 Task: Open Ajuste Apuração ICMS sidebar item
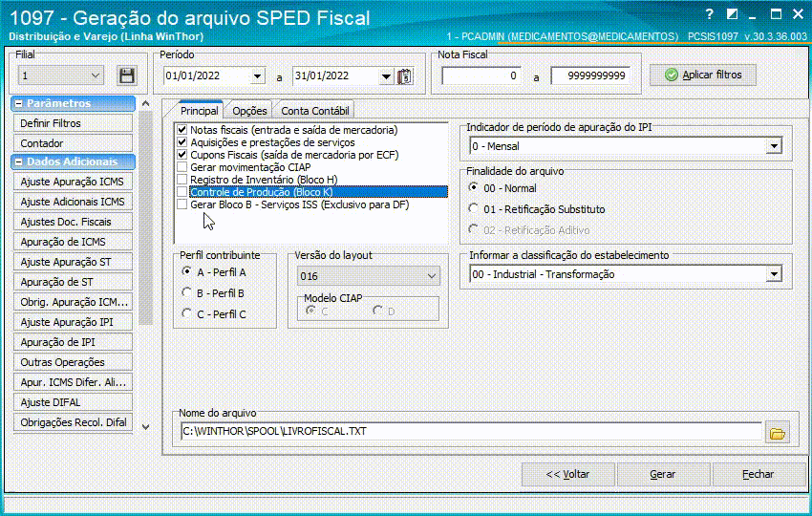[x=73, y=182]
